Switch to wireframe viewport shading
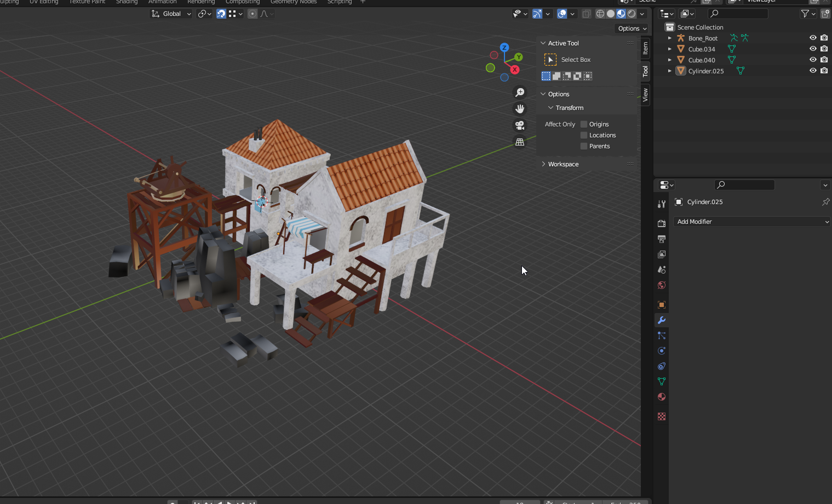The height and width of the screenshot is (504, 832). point(600,14)
